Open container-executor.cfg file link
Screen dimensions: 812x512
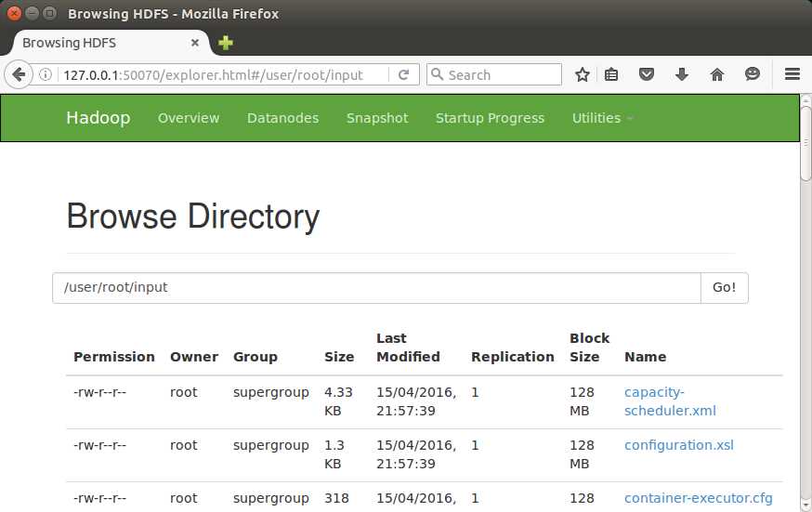(698, 498)
